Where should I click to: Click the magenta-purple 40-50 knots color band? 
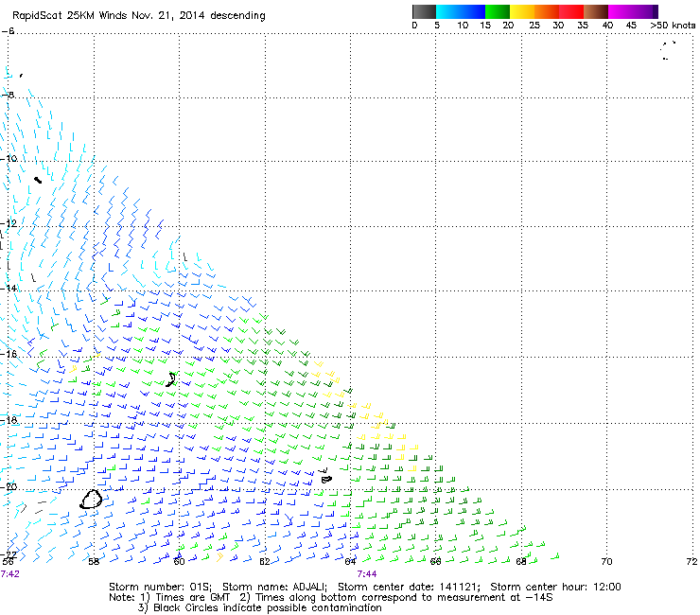[x=633, y=11]
